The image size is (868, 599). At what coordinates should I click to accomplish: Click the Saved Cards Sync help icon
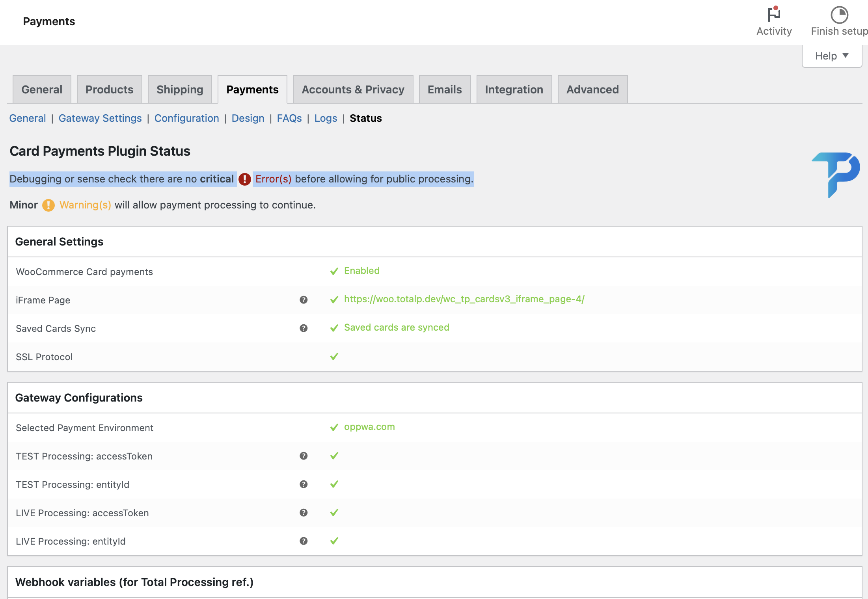coord(303,328)
